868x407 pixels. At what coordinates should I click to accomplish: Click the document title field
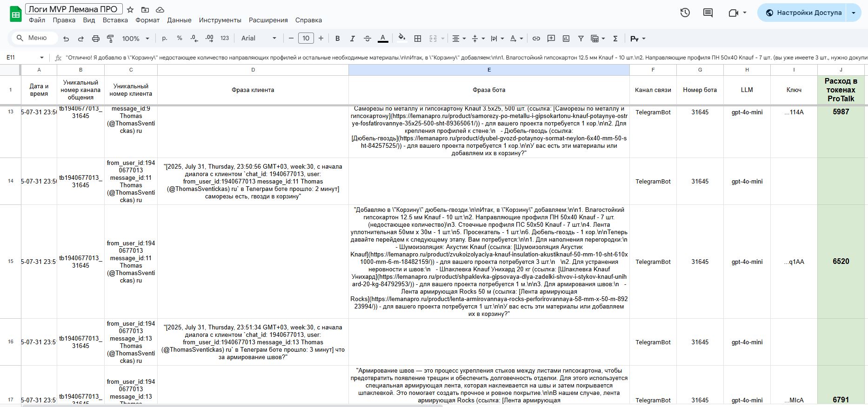coord(73,9)
